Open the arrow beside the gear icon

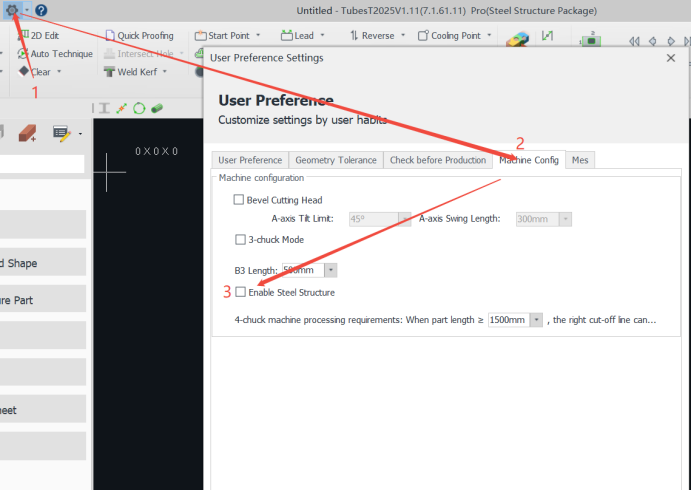tap(27, 10)
